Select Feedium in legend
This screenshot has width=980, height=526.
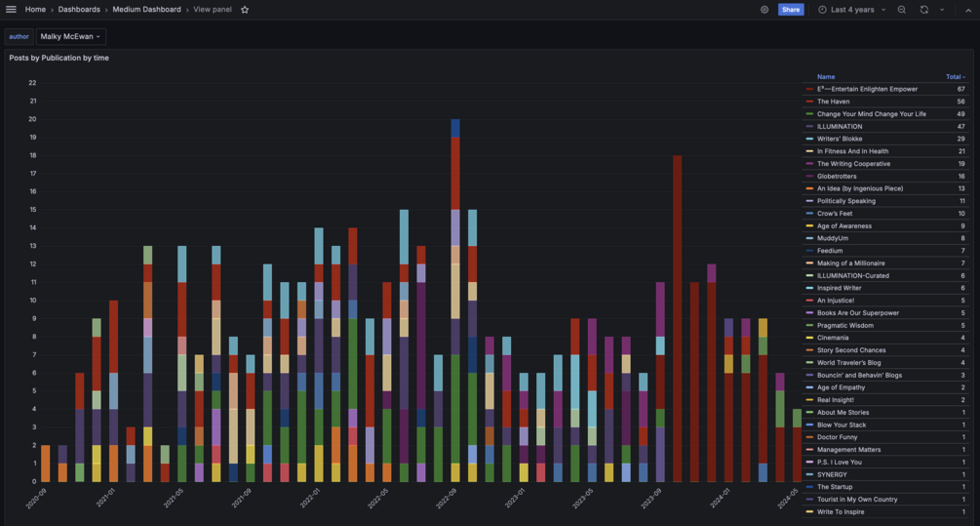click(x=830, y=251)
